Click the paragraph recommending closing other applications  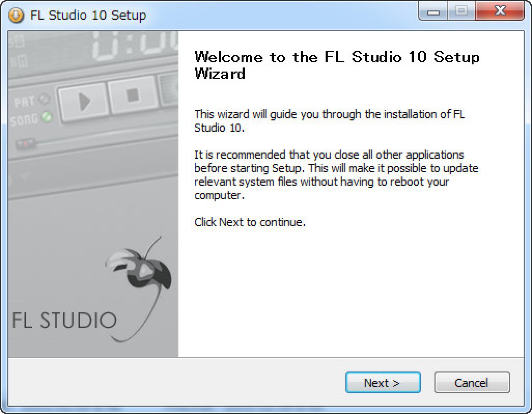tap(336, 175)
